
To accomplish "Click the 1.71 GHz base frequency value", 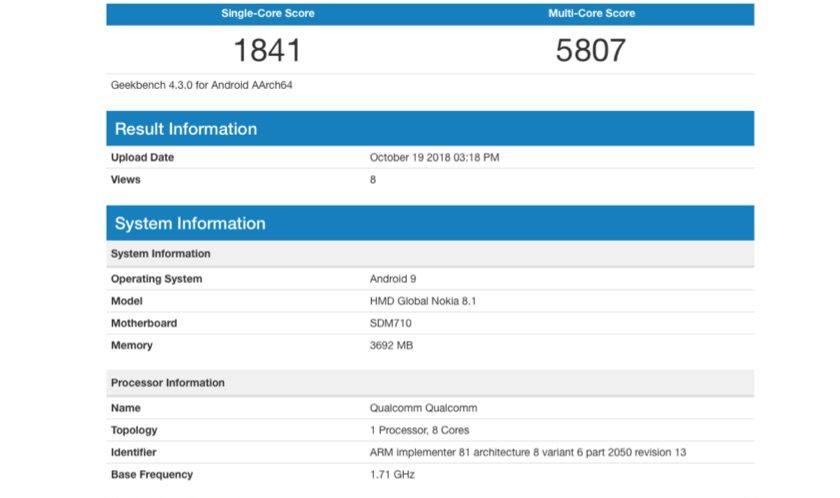I will click(x=392, y=474).
